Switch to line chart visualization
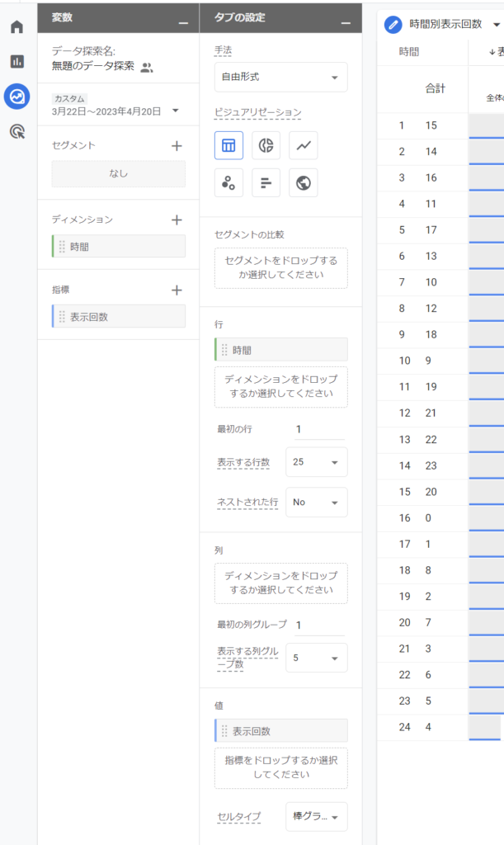This screenshot has width=504, height=845. pos(304,145)
